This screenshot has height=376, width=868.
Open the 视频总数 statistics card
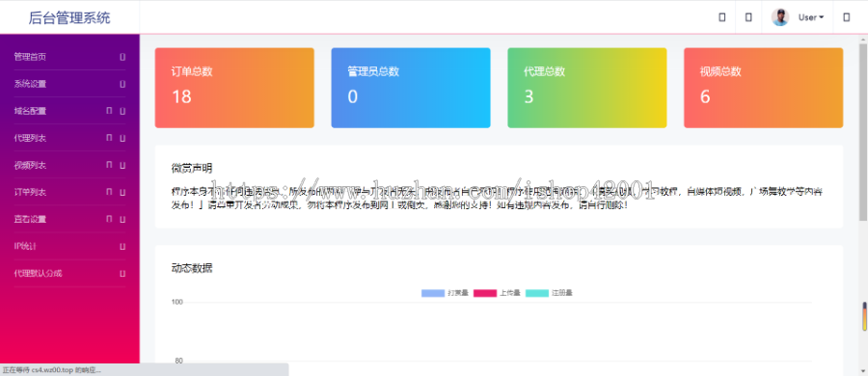[764, 88]
